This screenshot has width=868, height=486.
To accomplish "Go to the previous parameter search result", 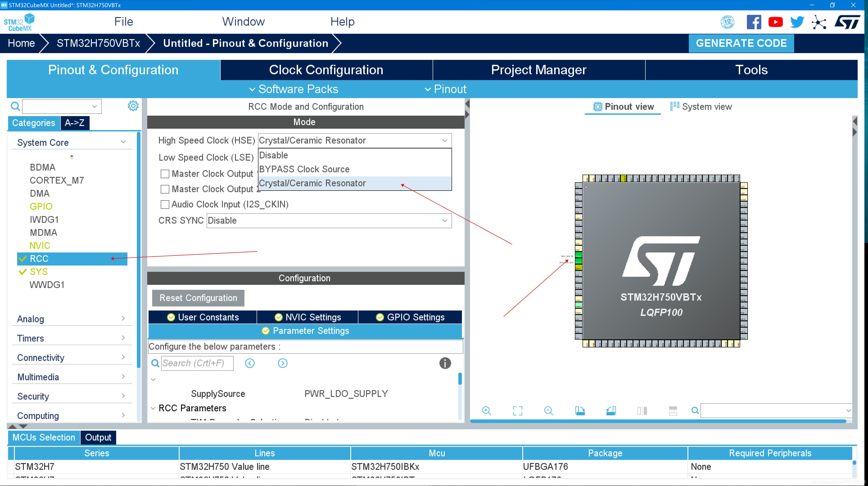I will pos(250,363).
